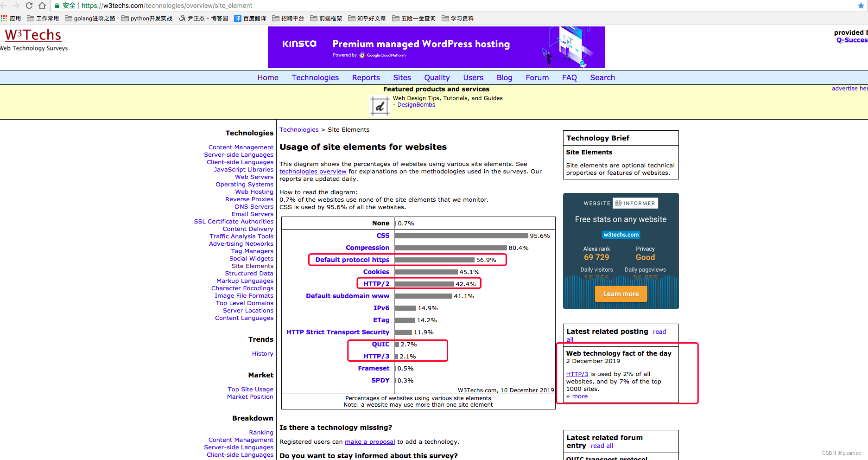Open the SSL Certificate Authorities link
Viewport: 868px width, 460px height.
[234, 222]
